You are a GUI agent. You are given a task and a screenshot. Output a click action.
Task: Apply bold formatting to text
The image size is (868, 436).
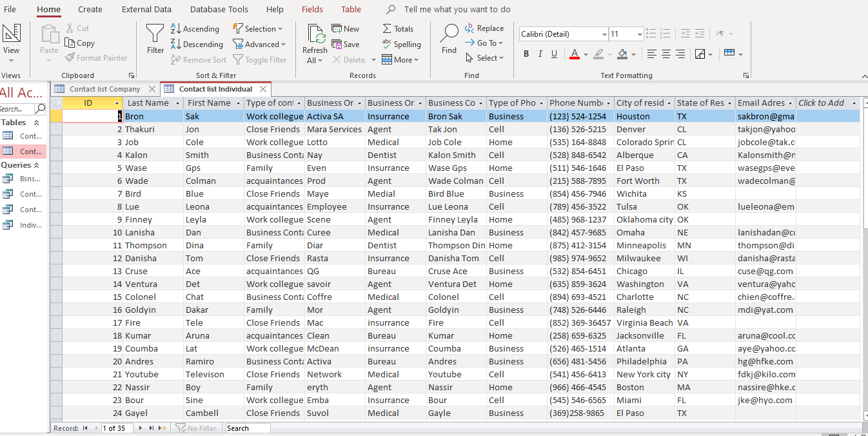526,54
